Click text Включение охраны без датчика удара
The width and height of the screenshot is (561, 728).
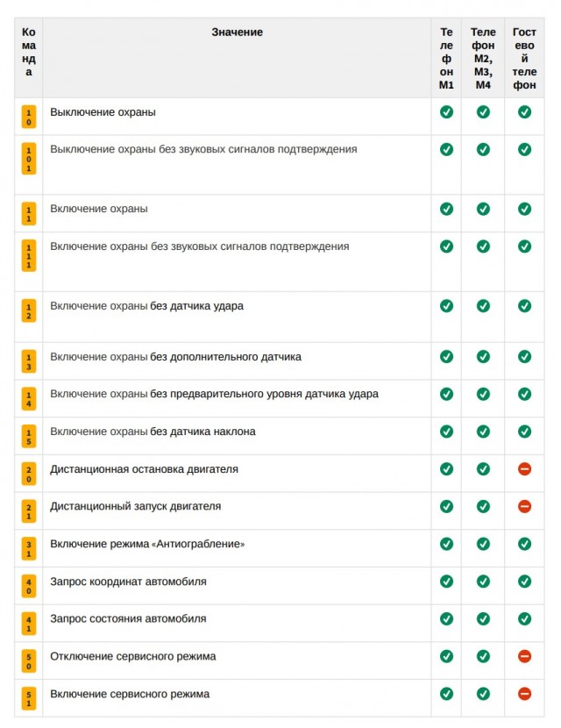click(x=146, y=306)
